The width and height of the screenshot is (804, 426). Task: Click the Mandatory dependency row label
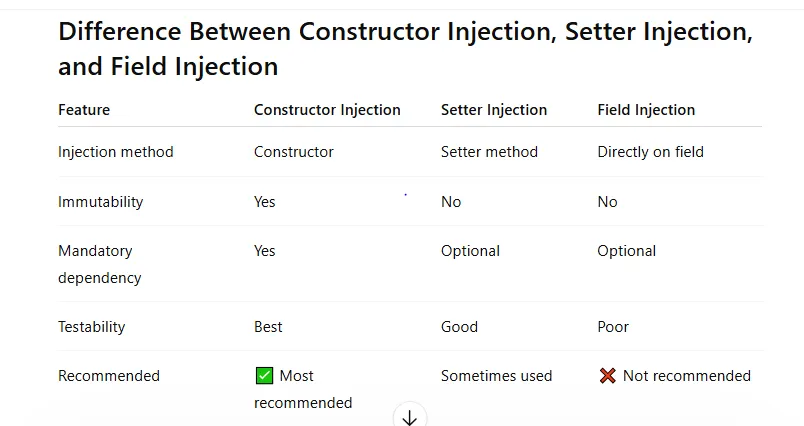click(x=99, y=264)
